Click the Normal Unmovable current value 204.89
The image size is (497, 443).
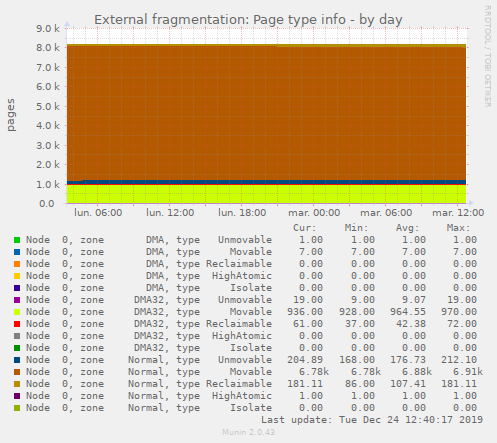pyautogui.click(x=305, y=360)
